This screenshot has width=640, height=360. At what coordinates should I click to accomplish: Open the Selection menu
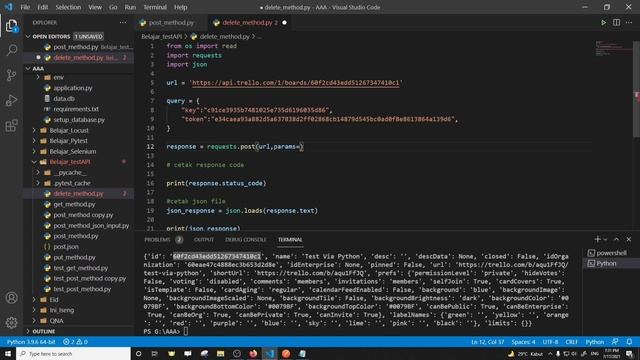(68, 7)
